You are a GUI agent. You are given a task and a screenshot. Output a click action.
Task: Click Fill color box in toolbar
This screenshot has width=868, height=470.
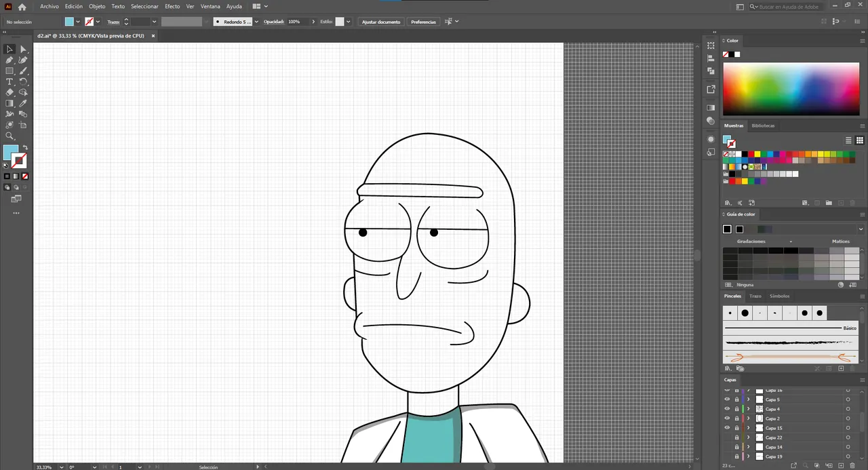click(x=11, y=153)
